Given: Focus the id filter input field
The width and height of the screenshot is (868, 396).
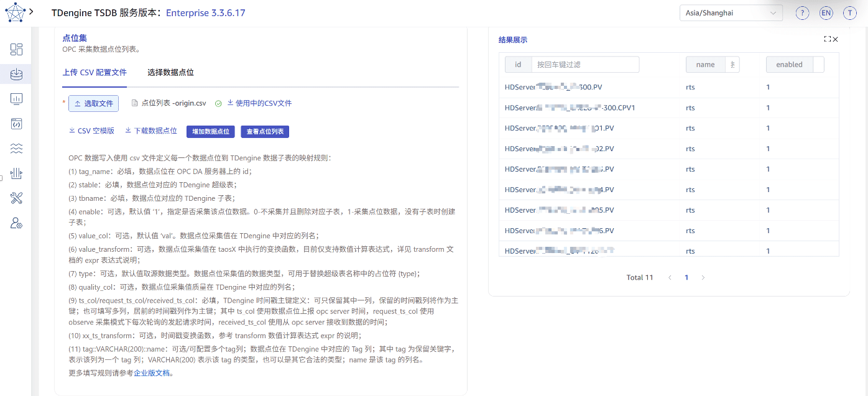Looking at the screenshot, I should [x=585, y=65].
